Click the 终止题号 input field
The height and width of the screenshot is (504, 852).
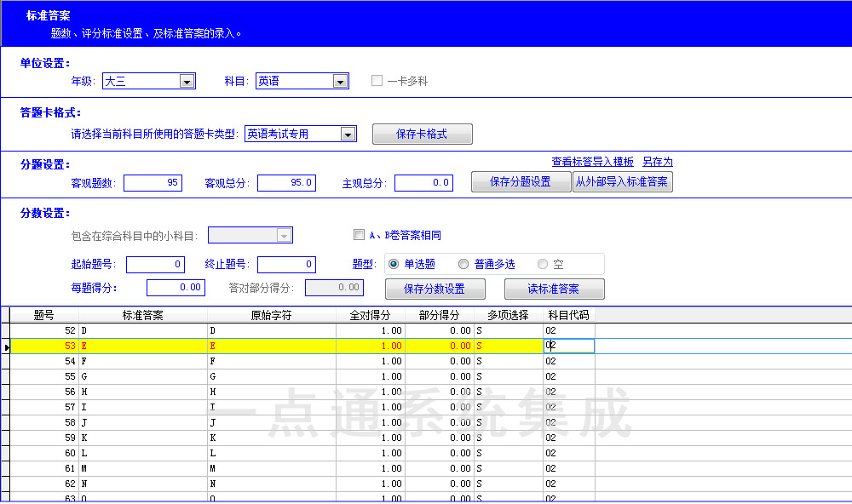(286, 265)
